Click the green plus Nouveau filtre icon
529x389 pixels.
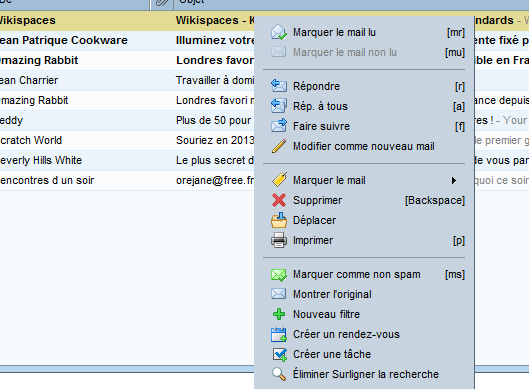coord(279,314)
